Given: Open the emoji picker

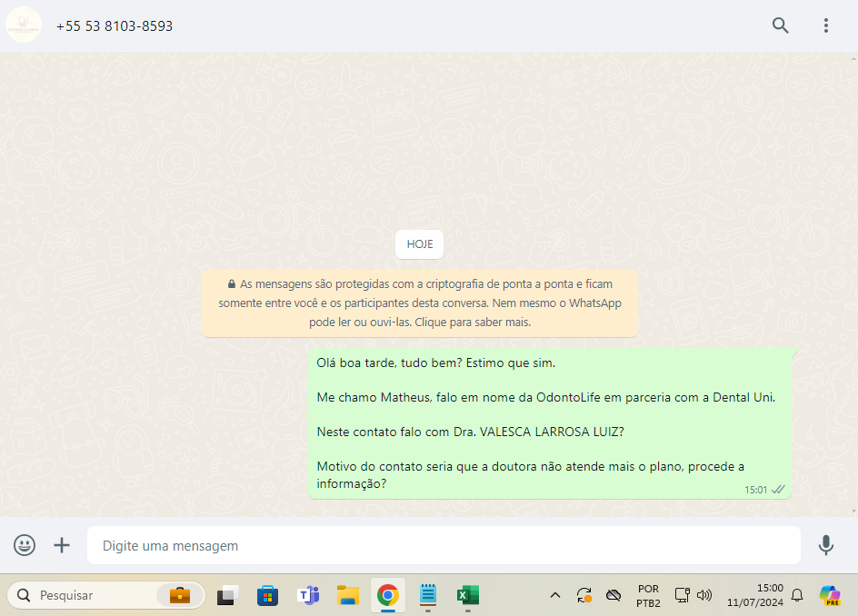Looking at the screenshot, I should coord(25,545).
